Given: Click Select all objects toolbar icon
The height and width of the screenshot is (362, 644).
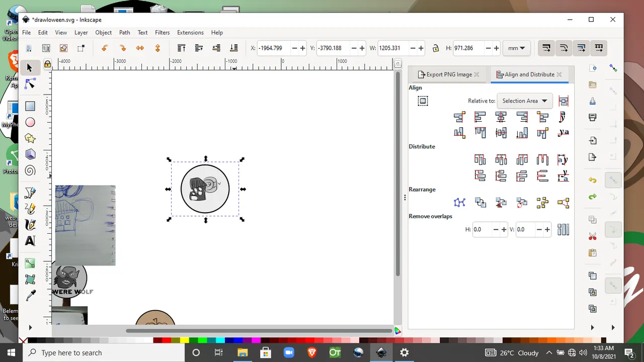Looking at the screenshot, I should [x=29, y=48].
